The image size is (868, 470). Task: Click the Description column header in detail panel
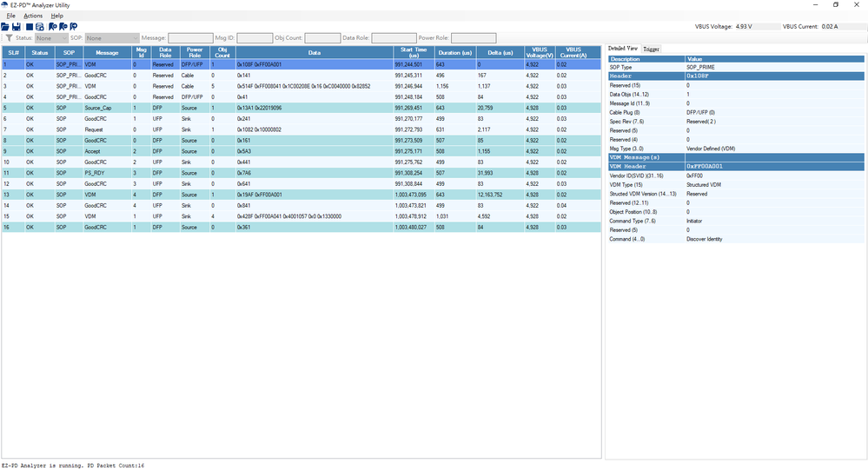646,59
